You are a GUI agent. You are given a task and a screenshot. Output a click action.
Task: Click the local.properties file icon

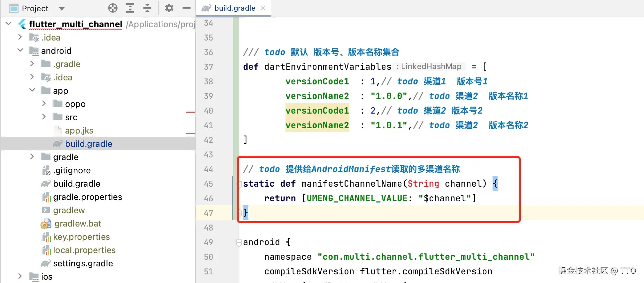point(46,250)
